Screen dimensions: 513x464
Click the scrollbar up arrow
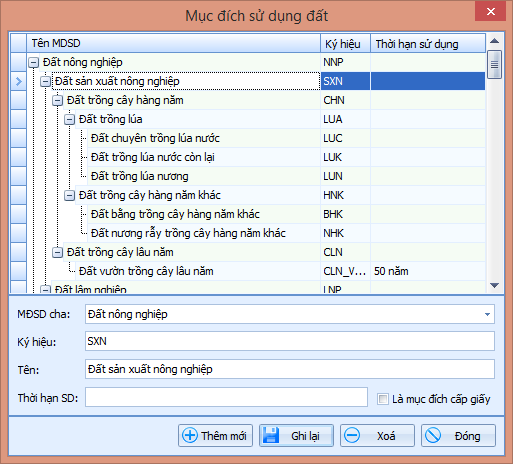pos(494,41)
